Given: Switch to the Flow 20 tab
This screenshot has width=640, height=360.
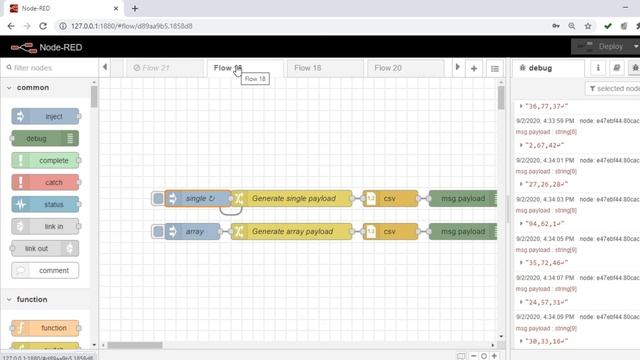Looking at the screenshot, I should pos(405,68).
